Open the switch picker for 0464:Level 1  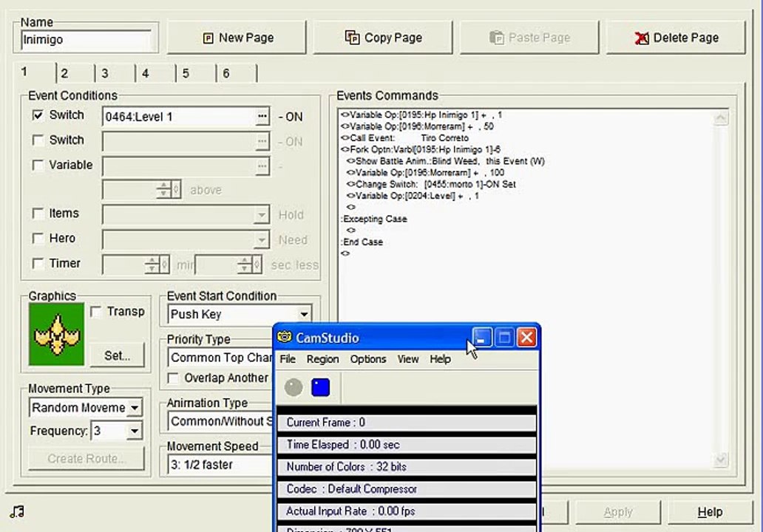(262, 116)
